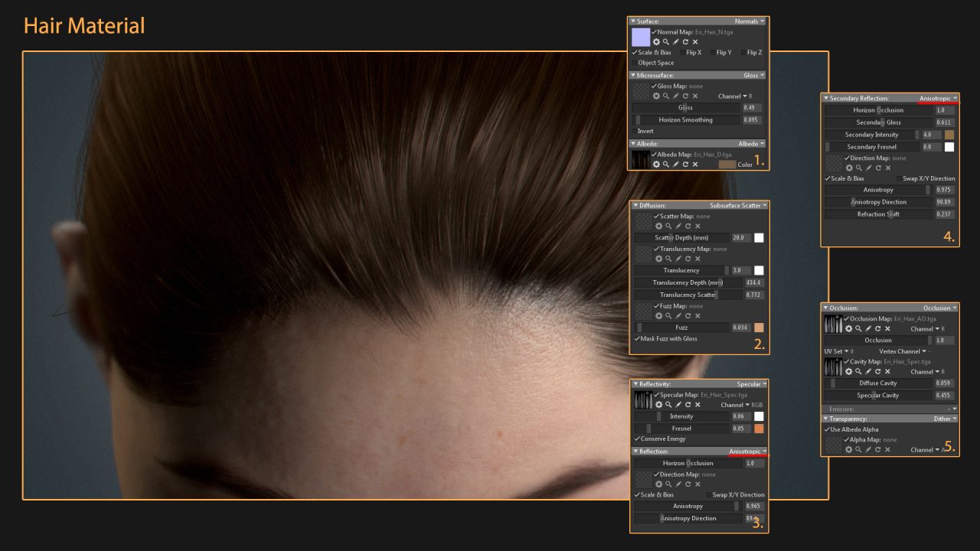
Task: Open the Normal Map settings gear
Action: pos(656,41)
